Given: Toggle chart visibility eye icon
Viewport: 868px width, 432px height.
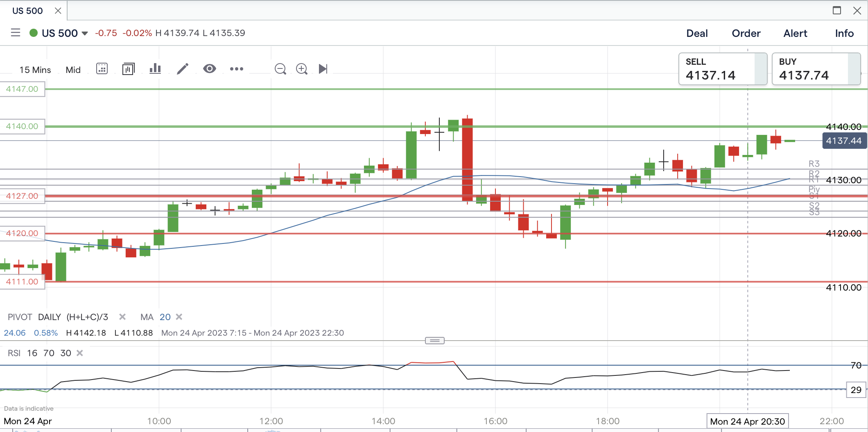Looking at the screenshot, I should [210, 69].
